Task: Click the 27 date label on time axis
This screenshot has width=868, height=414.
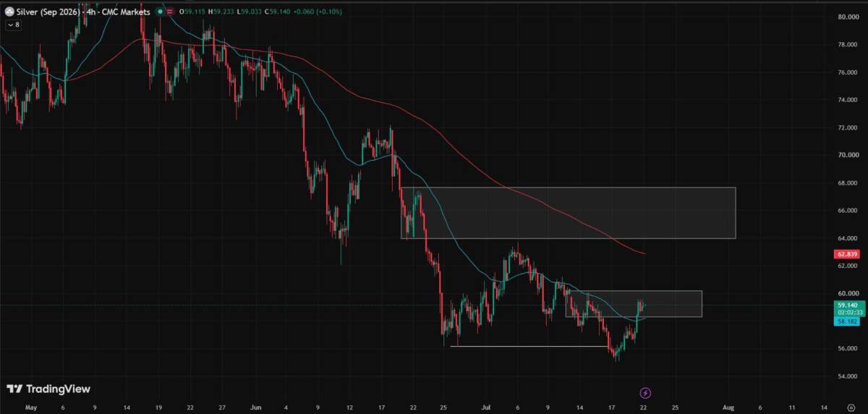Action: (x=224, y=408)
